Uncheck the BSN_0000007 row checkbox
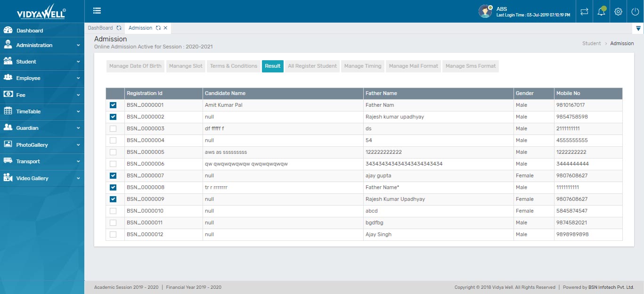The height and width of the screenshot is (294, 644). coord(113,175)
